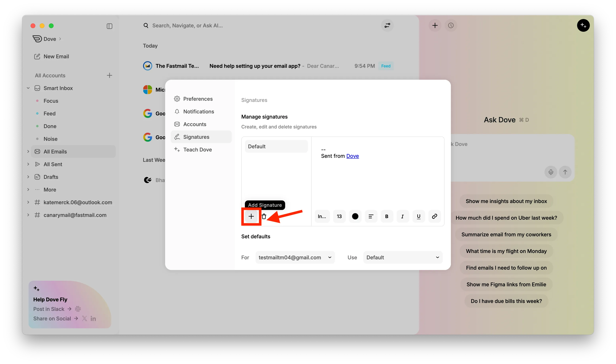Screen dimensions: 616x364
Task: Open the testmailtm04@gmail.com account dropdown
Action: click(x=295, y=257)
